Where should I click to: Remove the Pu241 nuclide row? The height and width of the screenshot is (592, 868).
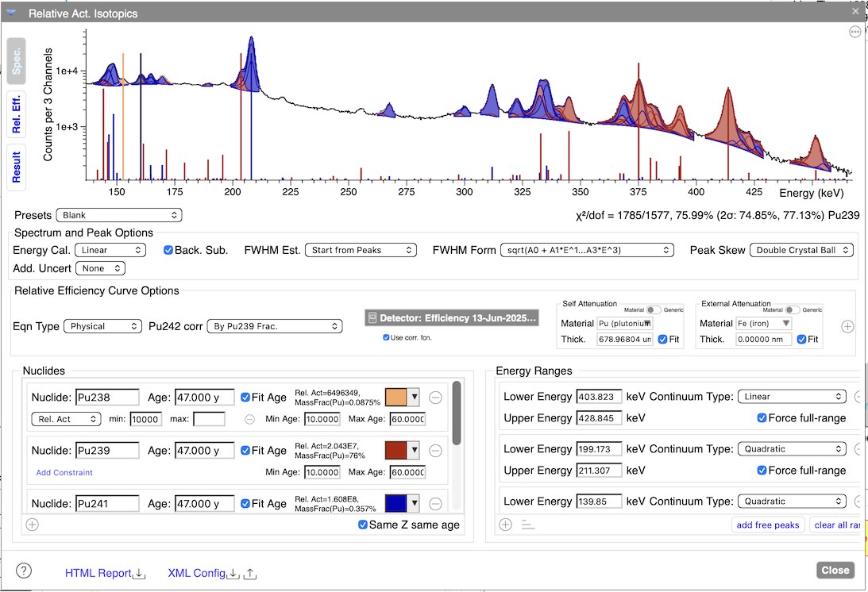tap(436, 503)
